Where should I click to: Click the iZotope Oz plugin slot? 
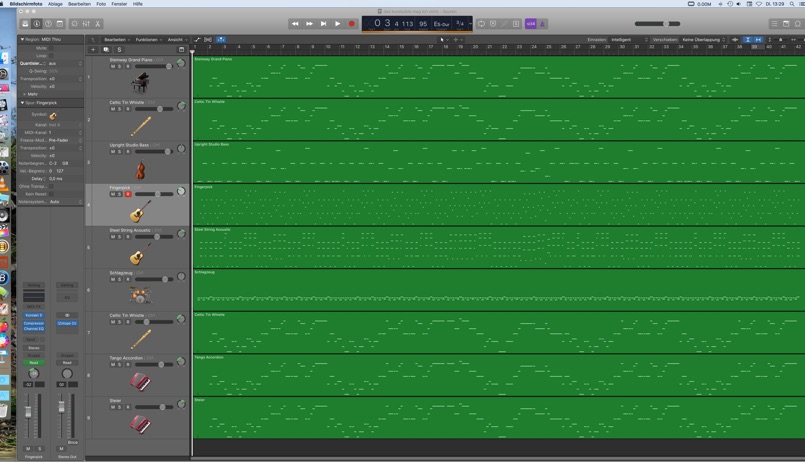coord(67,323)
